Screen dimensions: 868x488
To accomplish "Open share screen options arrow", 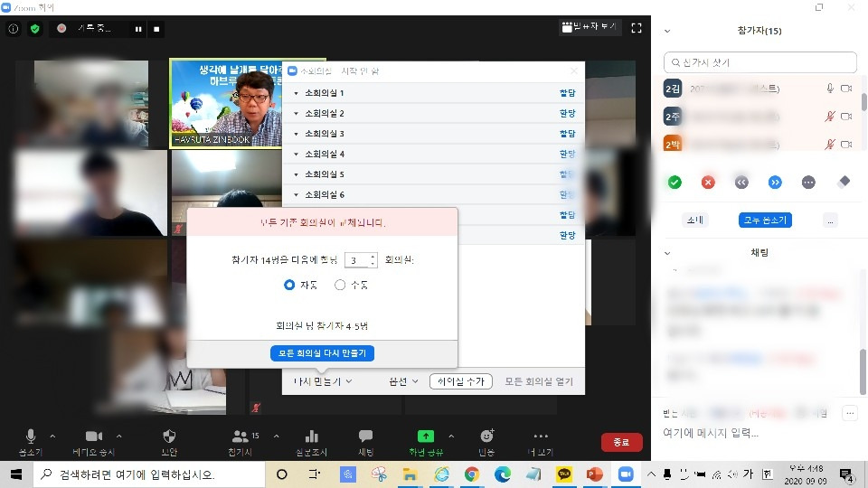I will (x=451, y=436).
